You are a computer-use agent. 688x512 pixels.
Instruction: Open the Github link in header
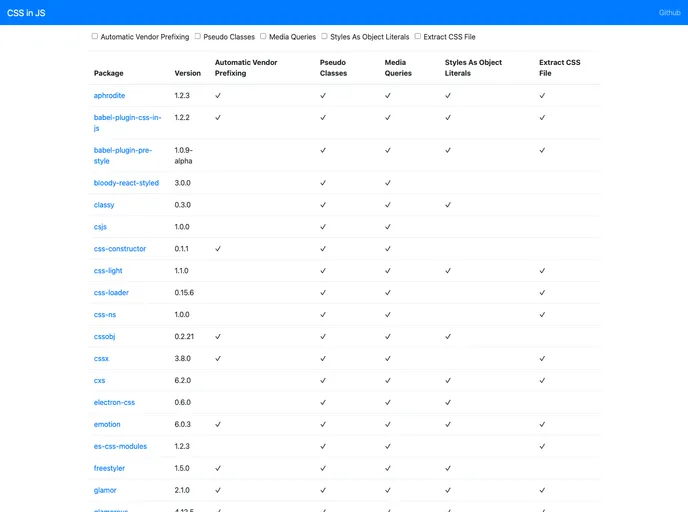click(670, 13)
